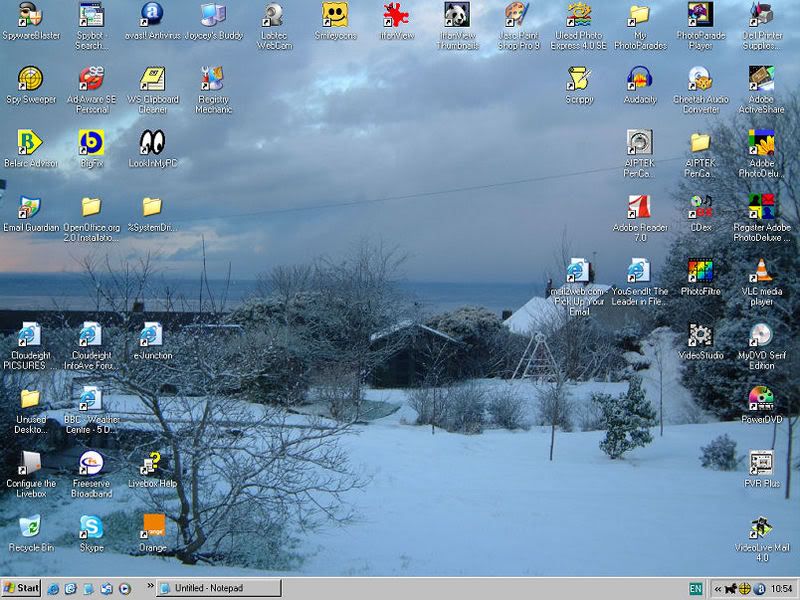This screenshot has height=600, width=800.
Task: Launch Audacity from the desktop
Action: pyautogui.click(x=640, y=79)
